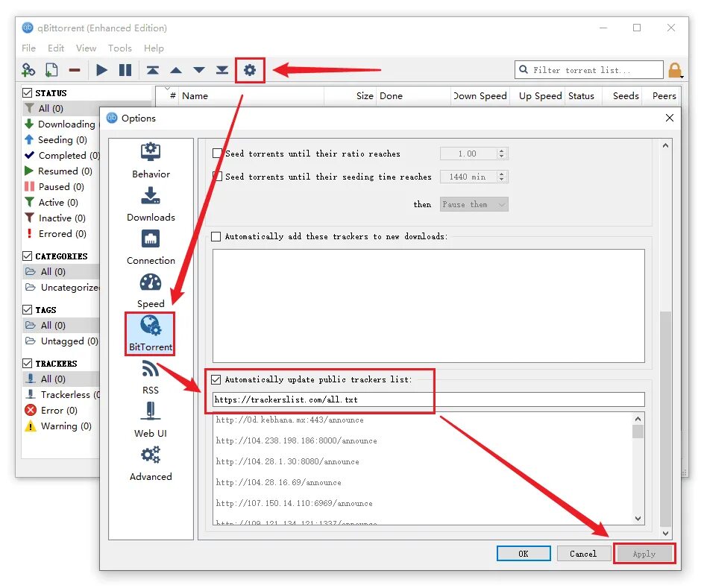The width and height of the screenshot is (704, 588).
Task: Click the lock icon beside the filter
Action: [x=675, y=70]
